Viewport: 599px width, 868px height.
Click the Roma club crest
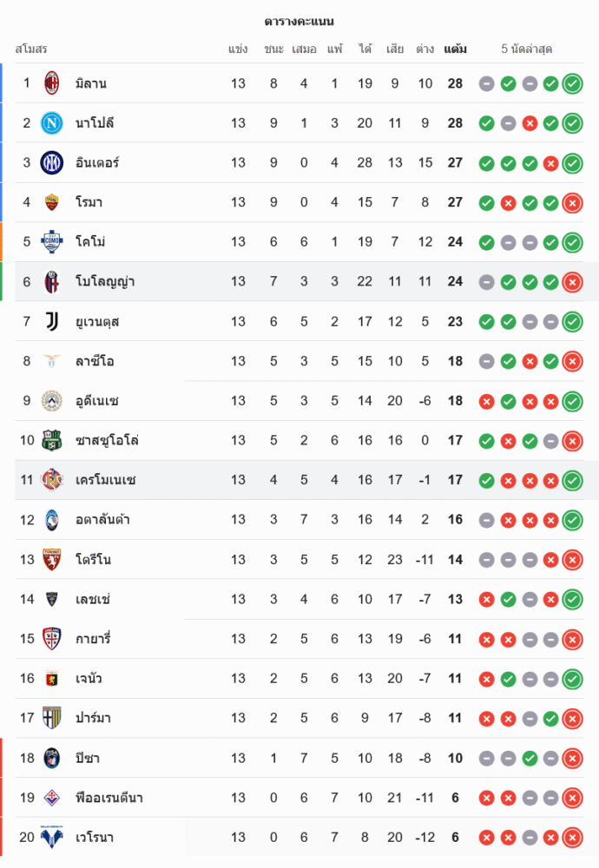(52, 202)
